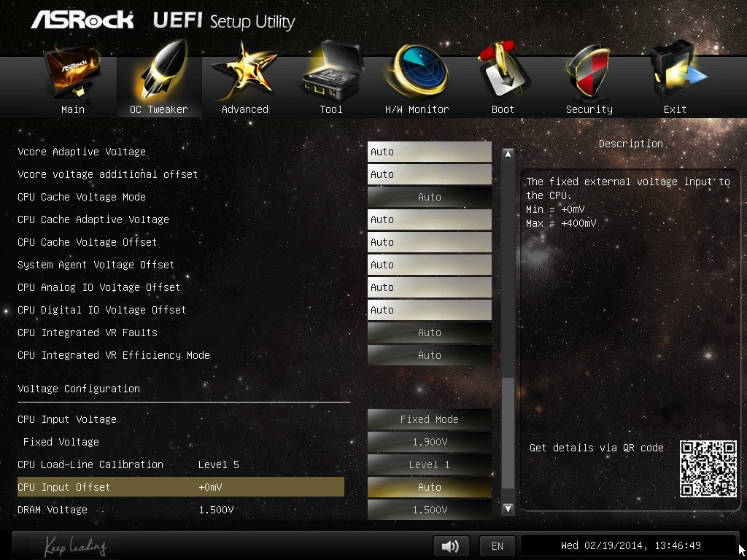Select the DRAM Voltage label

pos(53,510)
